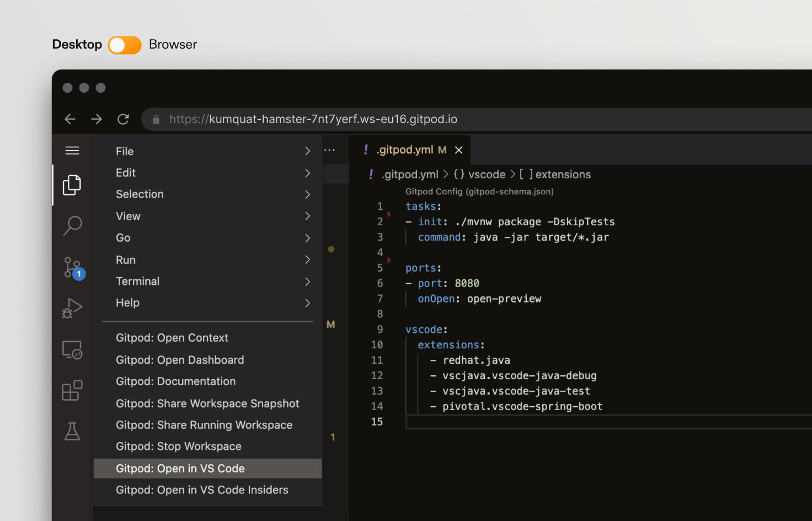The height and width of the screenshot is (521, 812).
Task: Open the Testing beaker view
Action: click(72, 431)
